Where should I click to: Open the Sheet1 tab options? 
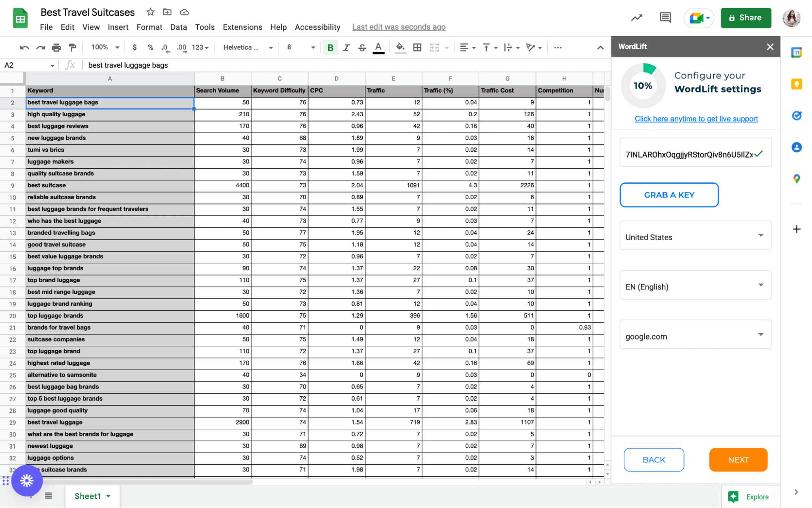click(x=108, y=496)
